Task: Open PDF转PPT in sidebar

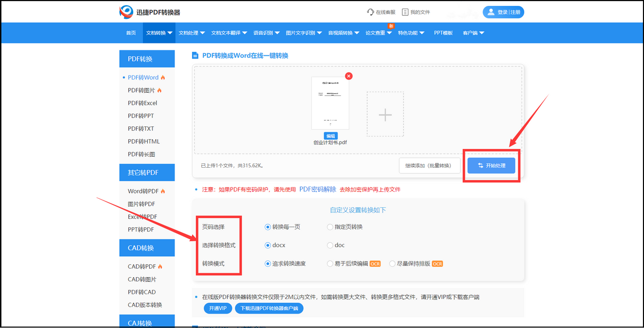Action: [x=141, y=116]
